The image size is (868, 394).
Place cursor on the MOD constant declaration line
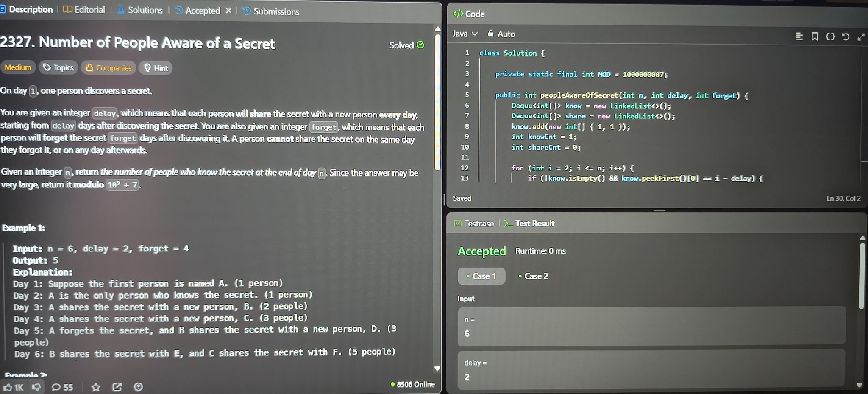tap(581, 74)
